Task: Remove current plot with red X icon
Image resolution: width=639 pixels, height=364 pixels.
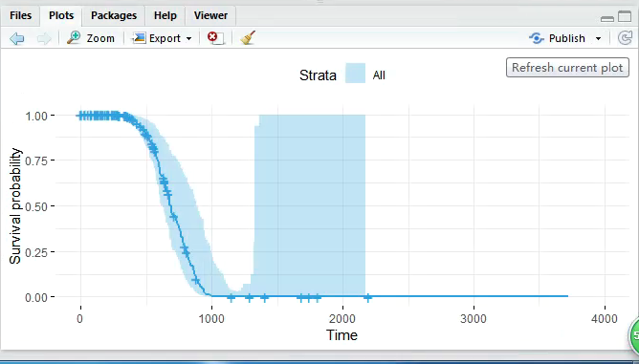Action: (215, 38)
